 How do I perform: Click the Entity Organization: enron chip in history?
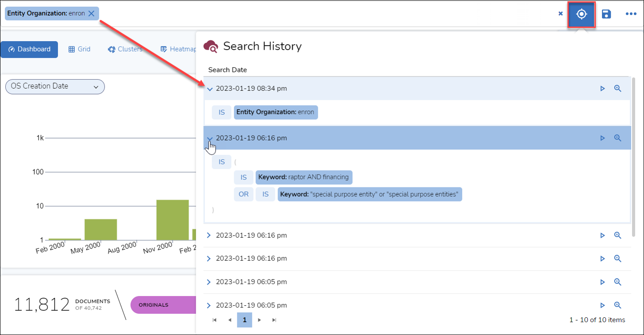pos(276,112)
